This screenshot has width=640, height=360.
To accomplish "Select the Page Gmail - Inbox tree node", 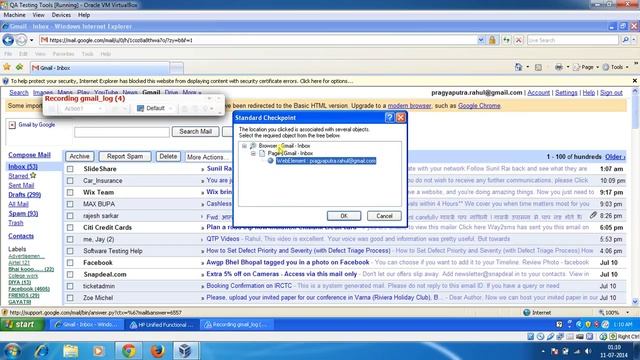I will pos(290,153).
